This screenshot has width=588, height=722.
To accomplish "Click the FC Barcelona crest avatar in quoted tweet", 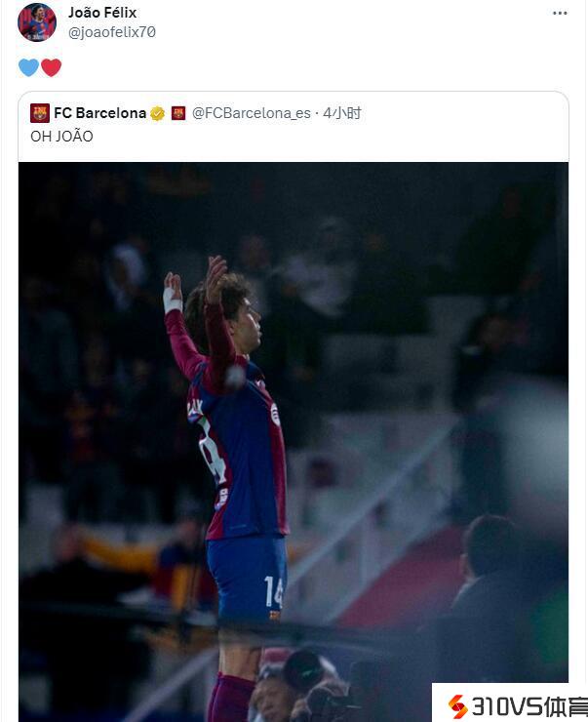I will (x=40, y=113).
